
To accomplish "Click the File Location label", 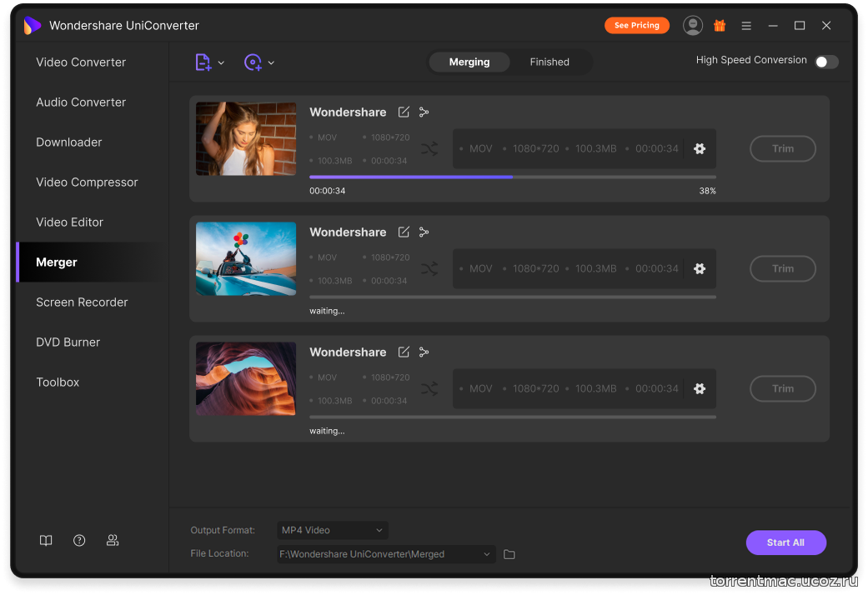I will (x=219, y=553).
